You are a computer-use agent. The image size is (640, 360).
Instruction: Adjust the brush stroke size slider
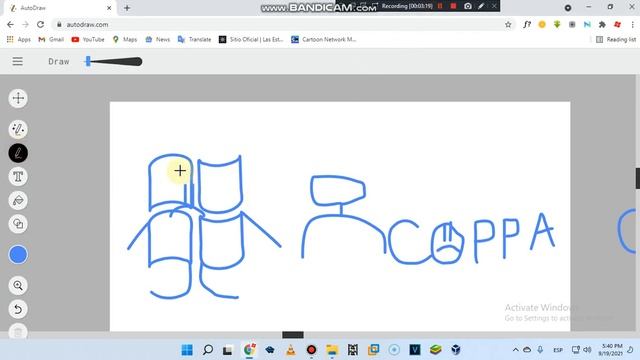coord(113,62)
